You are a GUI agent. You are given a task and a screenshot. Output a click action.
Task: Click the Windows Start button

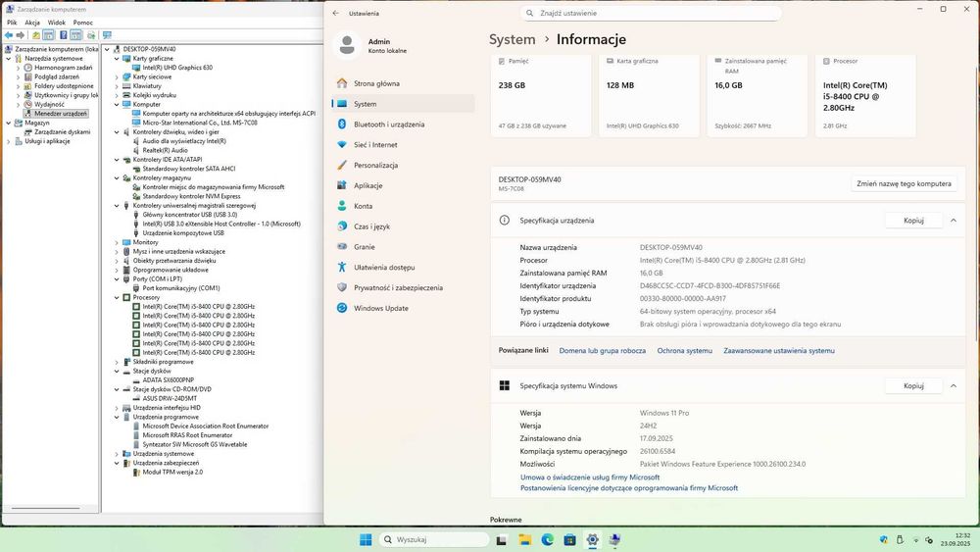[x=366, y=540]
